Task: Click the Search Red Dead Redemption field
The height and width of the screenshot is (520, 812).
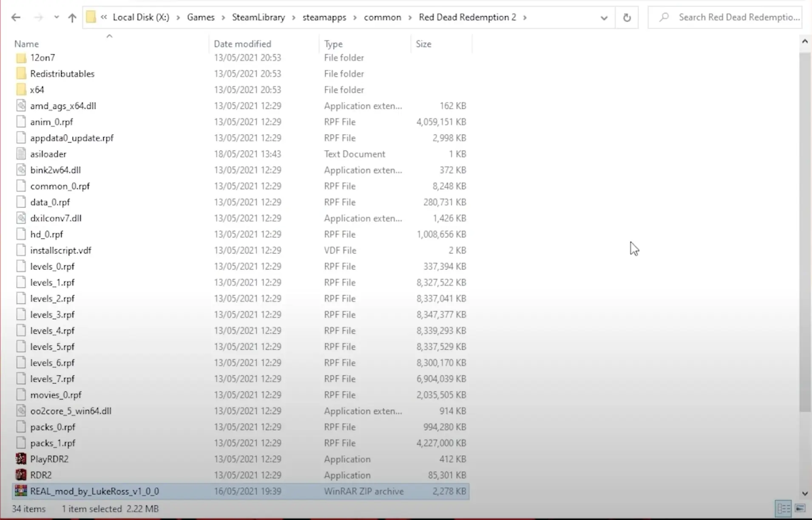Action: click(725, 17)
